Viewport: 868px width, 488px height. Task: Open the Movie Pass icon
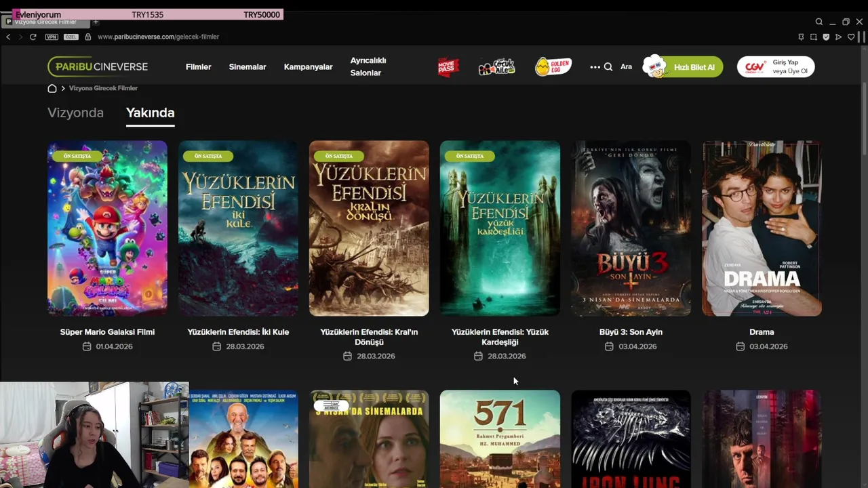pos(448,67)
